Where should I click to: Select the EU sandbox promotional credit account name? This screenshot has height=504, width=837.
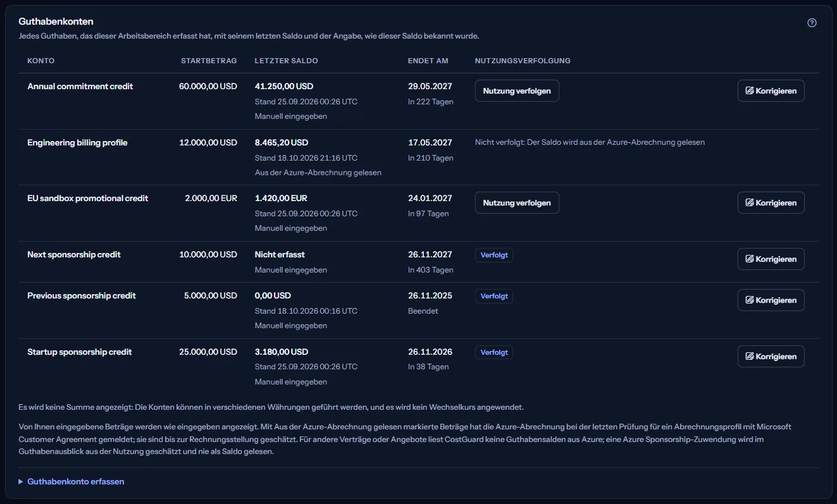[88, 199]
